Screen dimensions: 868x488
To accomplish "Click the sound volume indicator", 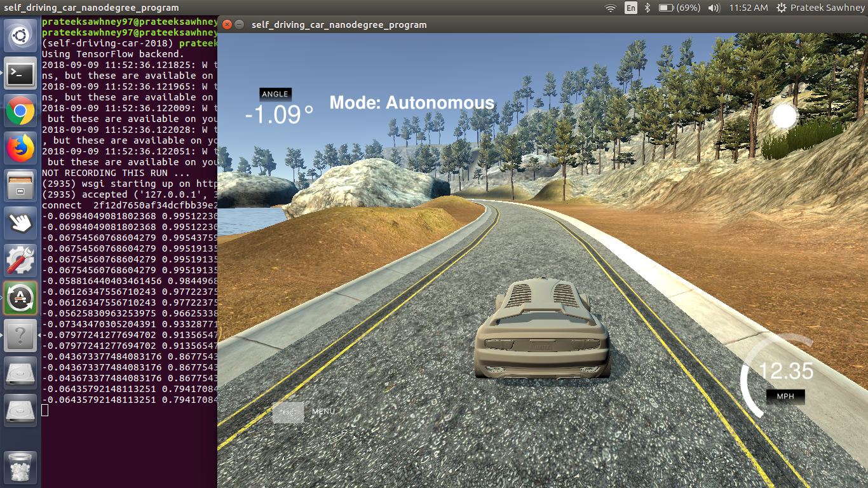I will [x=714, y=8].
